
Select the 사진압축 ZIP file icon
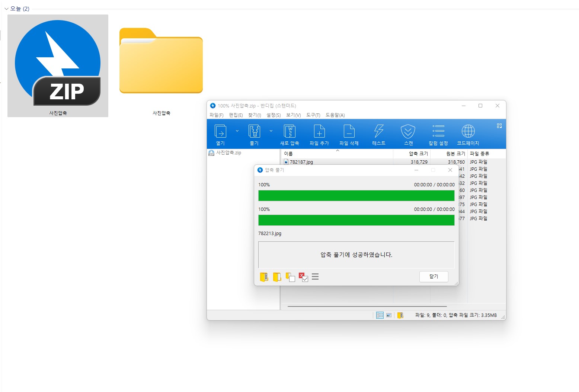pyautogui.click(x=58, y=65)
